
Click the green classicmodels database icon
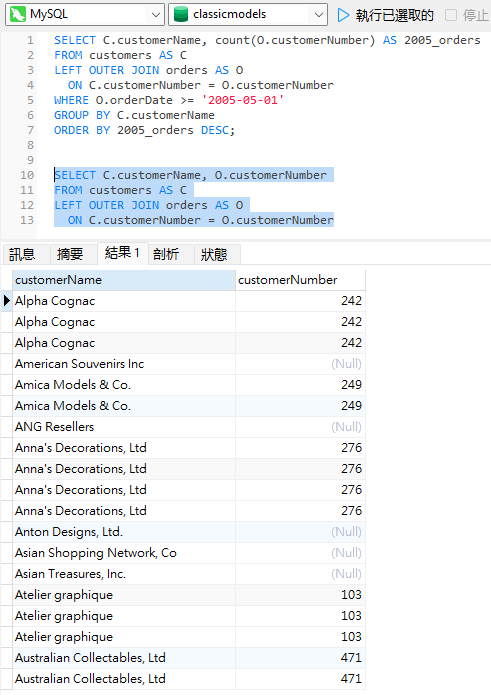181,14
